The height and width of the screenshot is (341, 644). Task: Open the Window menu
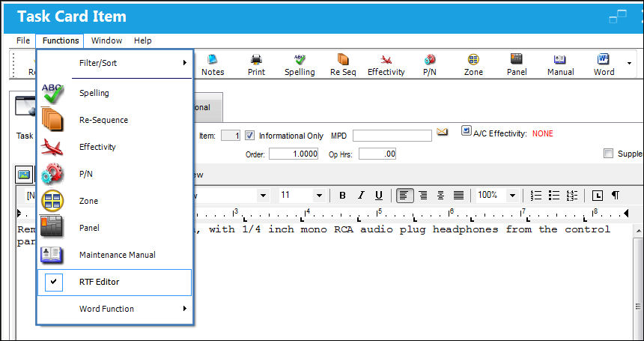[106, 40]
